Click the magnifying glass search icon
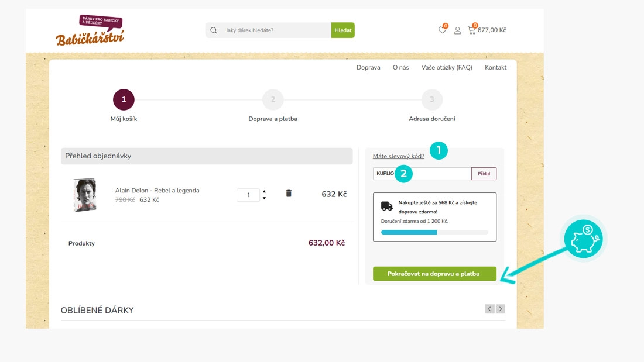 214,30
